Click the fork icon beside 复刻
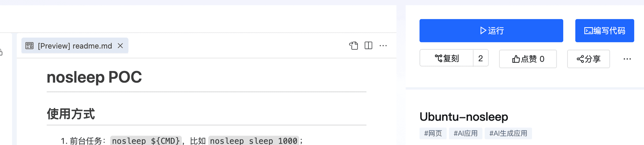 [438, 58]
